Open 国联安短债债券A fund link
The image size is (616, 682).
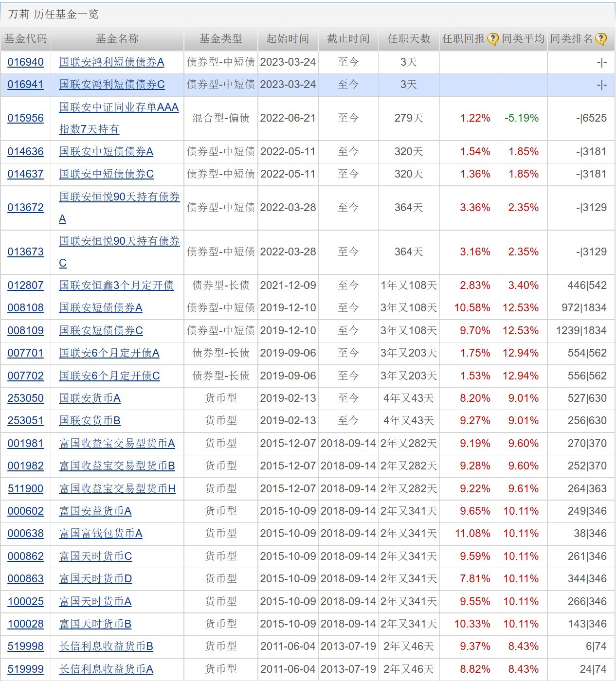pyautogui.click(x=101, y=308)
